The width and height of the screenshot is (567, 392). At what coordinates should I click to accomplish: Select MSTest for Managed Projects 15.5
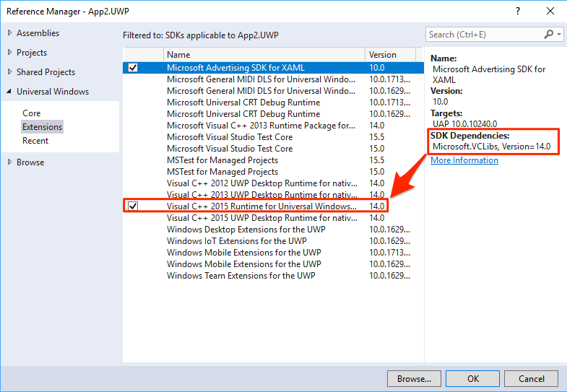pyautogui.click(x=273, y=160)
